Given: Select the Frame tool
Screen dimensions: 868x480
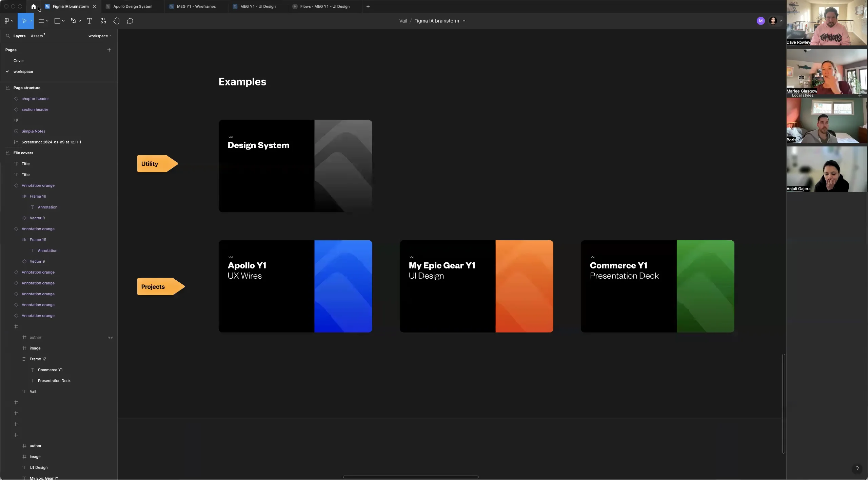Looking at the screenshot, I should click(41, 21).
